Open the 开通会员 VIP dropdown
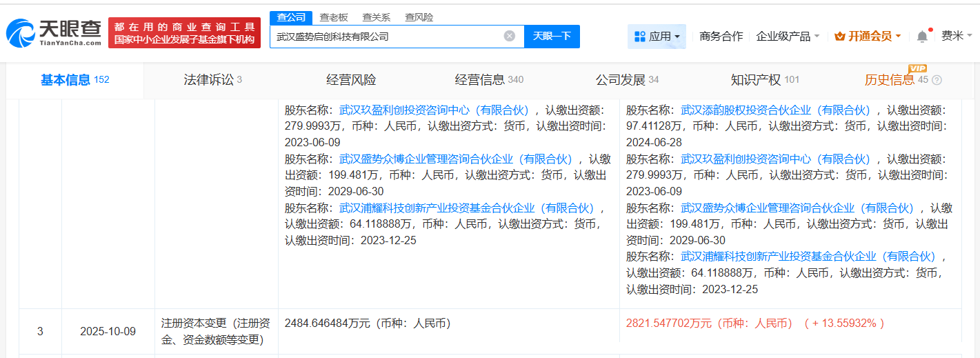The image size is (980, 358). click(x=868, y=37)
